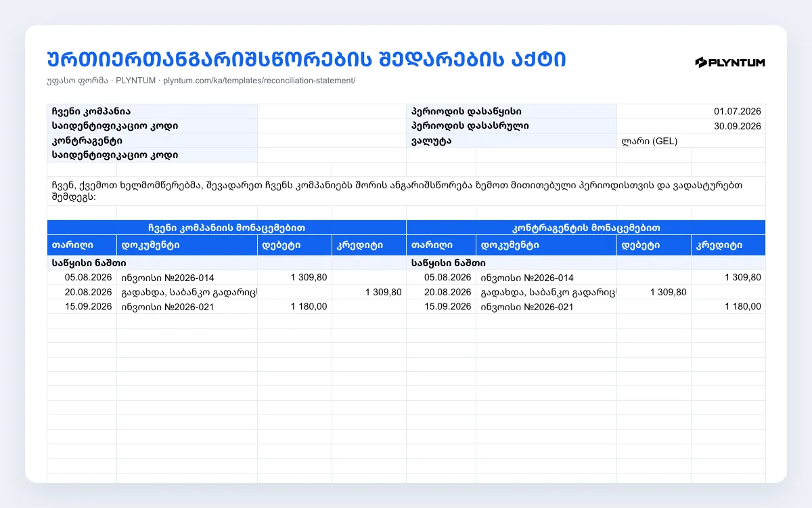Screen dimensions: 812x508
Task: Select the ჩვენი კომპანია label cell
Action: point(152,112)
